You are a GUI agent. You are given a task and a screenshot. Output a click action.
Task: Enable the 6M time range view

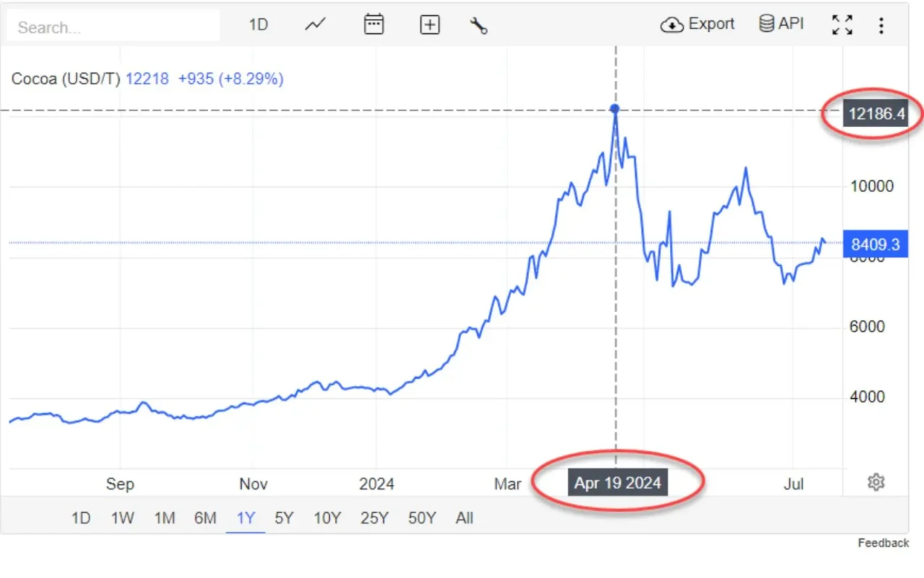pyautogui.click(x=205, y=518)
